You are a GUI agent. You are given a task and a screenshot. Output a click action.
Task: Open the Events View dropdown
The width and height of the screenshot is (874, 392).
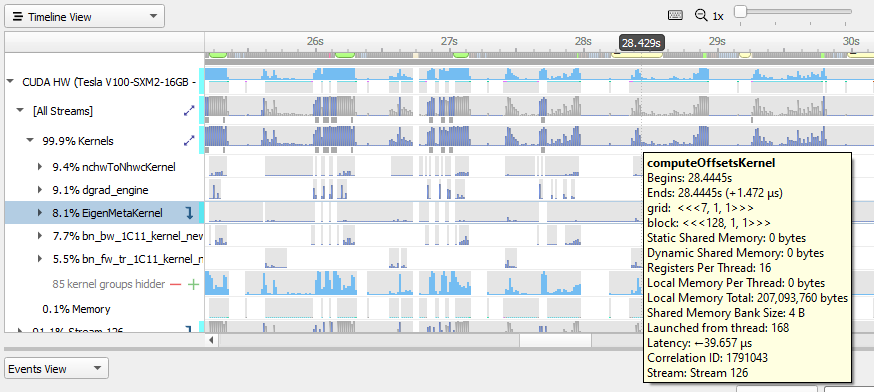(56, 369)
